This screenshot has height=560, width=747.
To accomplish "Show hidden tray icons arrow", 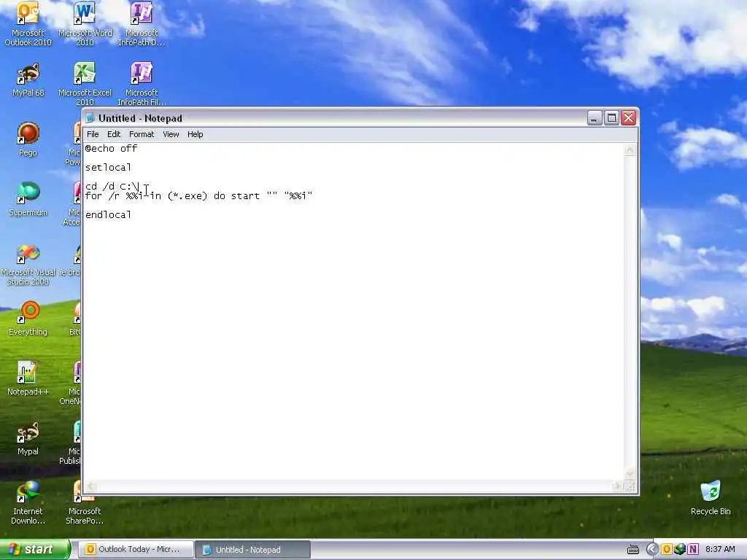I will 652,550.
